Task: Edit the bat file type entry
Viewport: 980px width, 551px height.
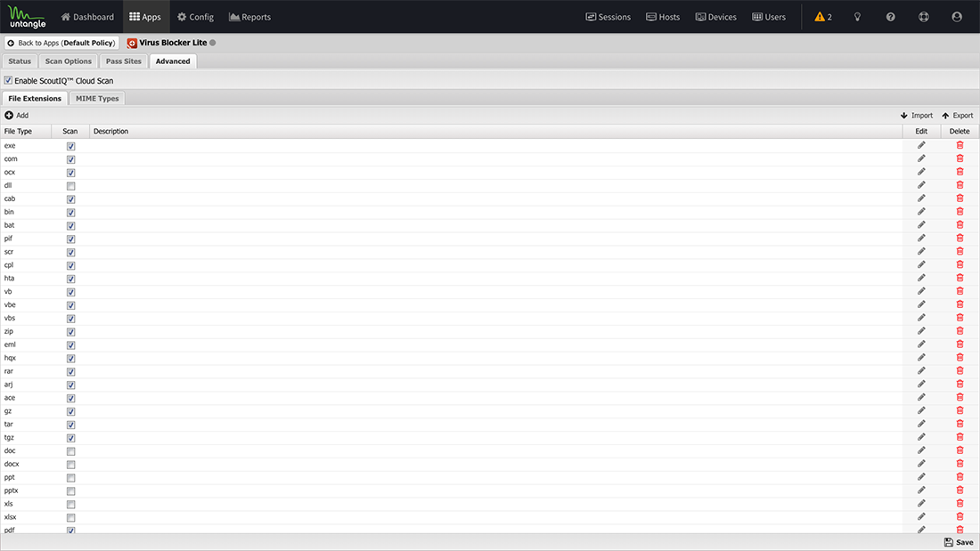Action: point(921,225)
